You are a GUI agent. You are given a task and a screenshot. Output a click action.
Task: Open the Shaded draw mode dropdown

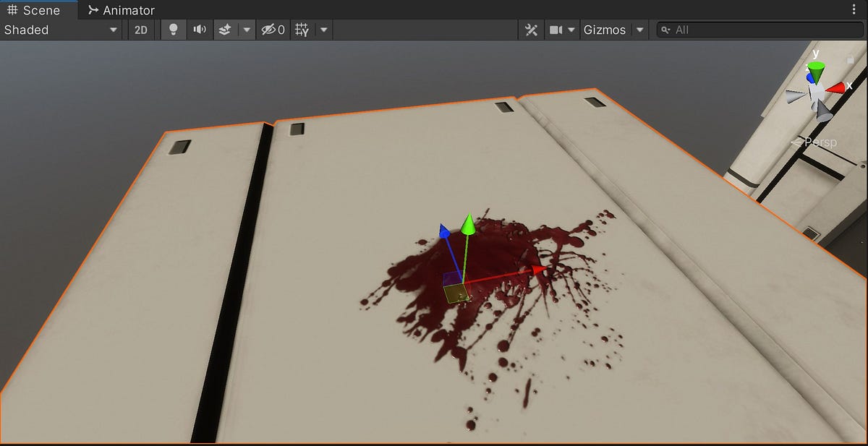click(x=61, y=30)
